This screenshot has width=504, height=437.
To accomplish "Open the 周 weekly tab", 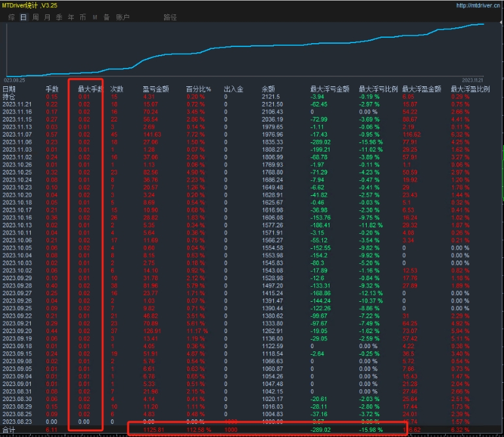I will [x=35, y=18].
